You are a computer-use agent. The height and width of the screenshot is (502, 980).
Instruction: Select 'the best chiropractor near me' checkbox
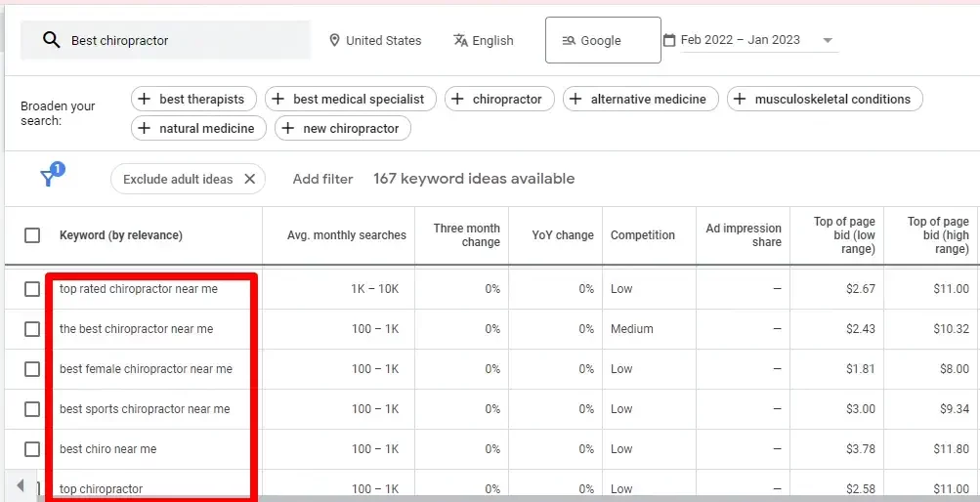click(32, 329)
